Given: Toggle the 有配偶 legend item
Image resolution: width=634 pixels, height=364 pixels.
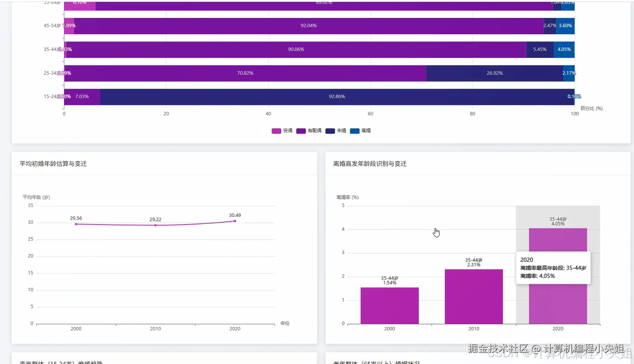Looking at the screenshot, I should coord(308,131).
